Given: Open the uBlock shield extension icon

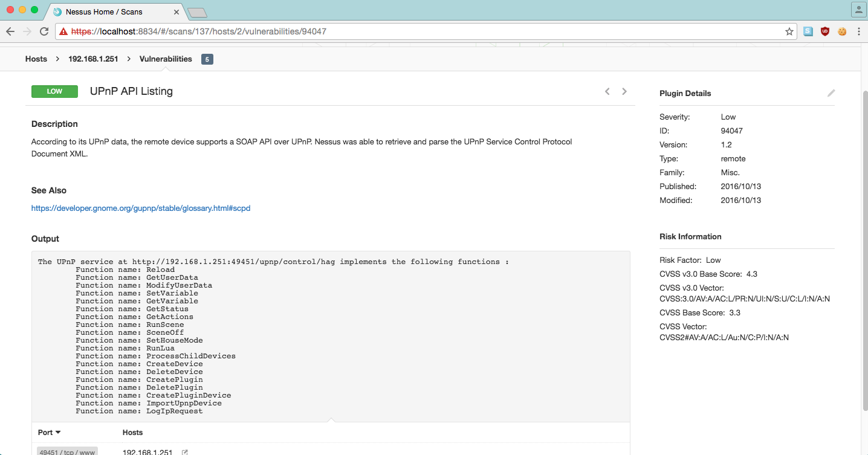Looking at the screenshot, I should (825, 31).
